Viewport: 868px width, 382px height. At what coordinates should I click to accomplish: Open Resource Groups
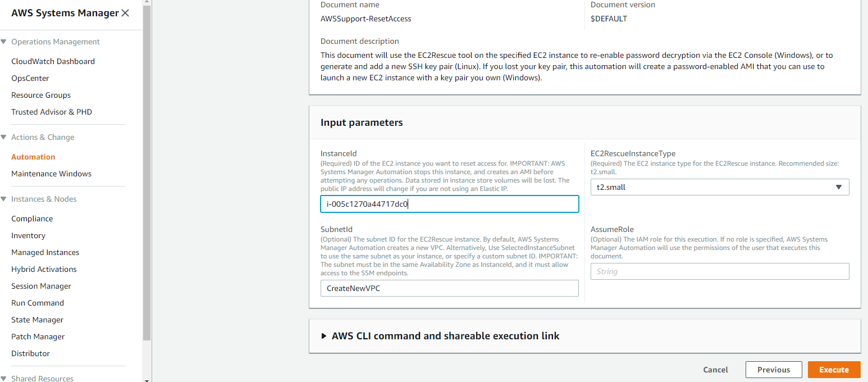coord(40,94)
